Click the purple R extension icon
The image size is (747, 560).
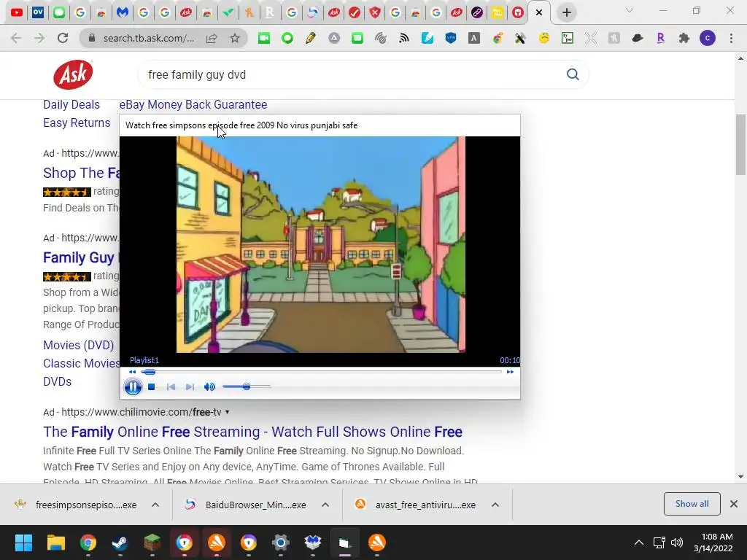(661, 38)
